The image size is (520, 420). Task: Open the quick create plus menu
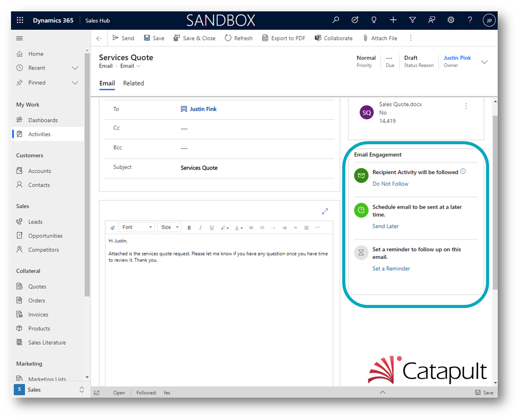[x=393, y=20]
